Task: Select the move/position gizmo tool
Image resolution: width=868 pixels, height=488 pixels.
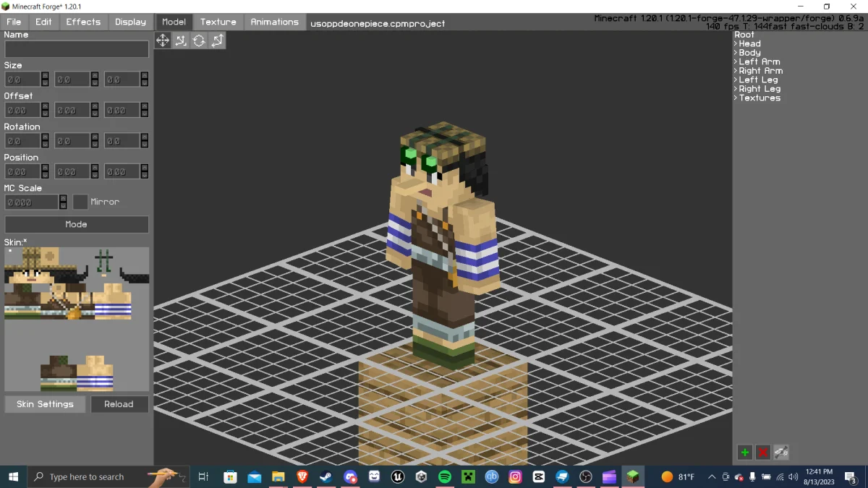Action: click(163, 40)
